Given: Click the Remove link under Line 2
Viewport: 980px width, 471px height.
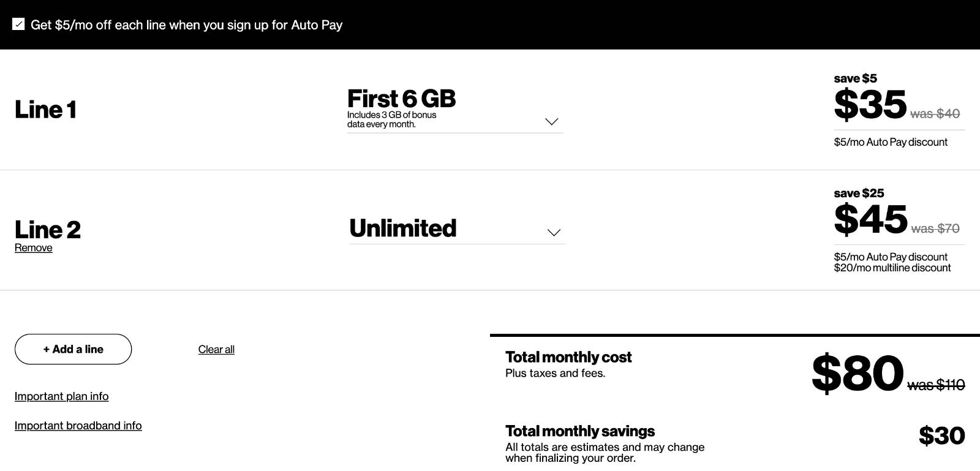Looking at the screenshot, I should tap(33, 247).
